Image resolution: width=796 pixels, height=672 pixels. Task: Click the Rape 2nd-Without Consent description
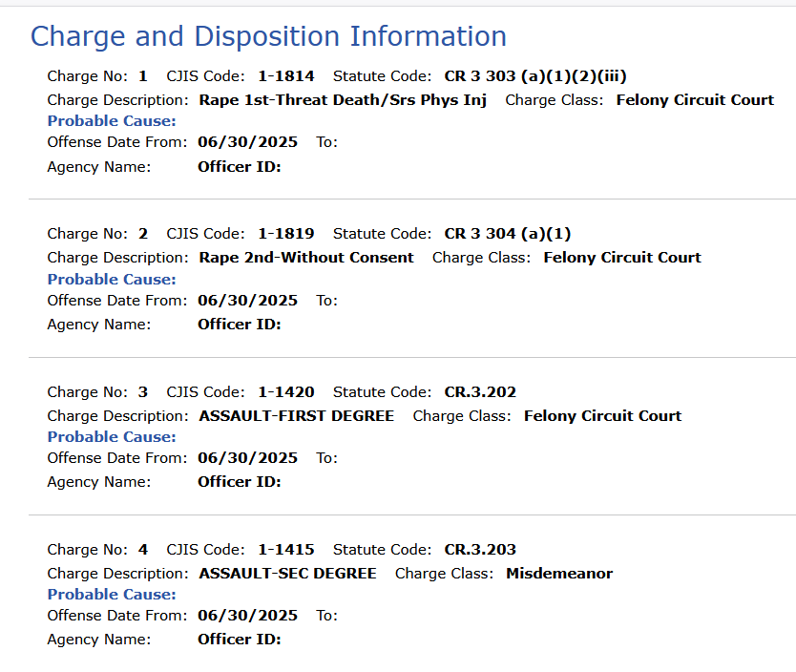point(306,258)
